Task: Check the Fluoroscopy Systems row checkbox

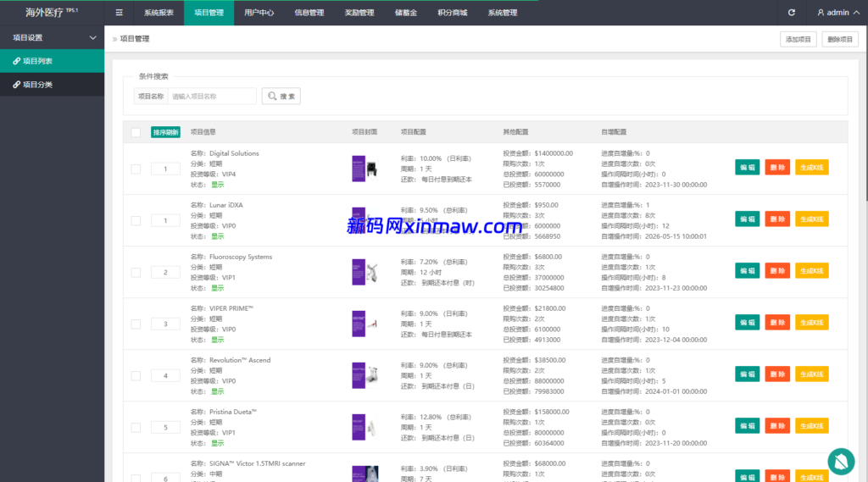Action: pos(136,272)
